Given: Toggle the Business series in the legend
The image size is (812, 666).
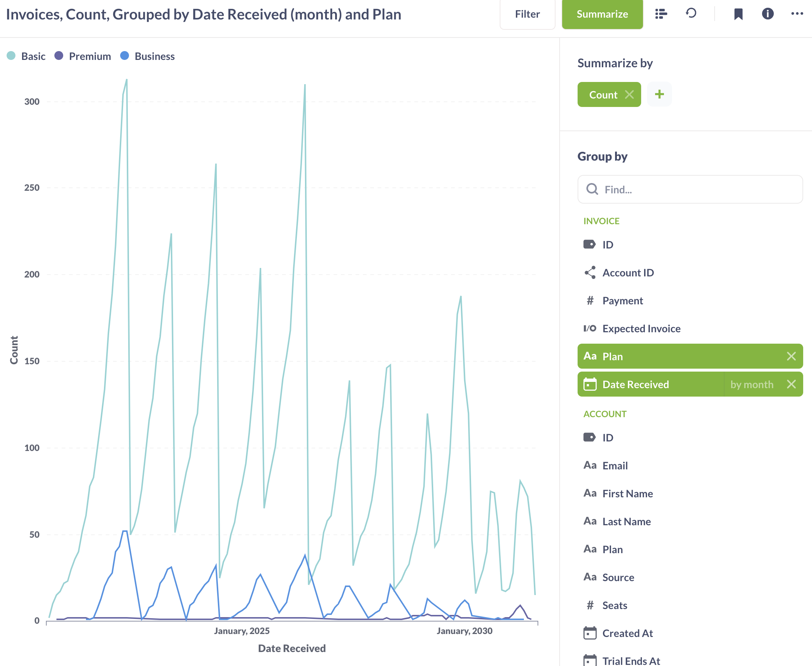Looking at the screenshot, I should tap(148, 56).
